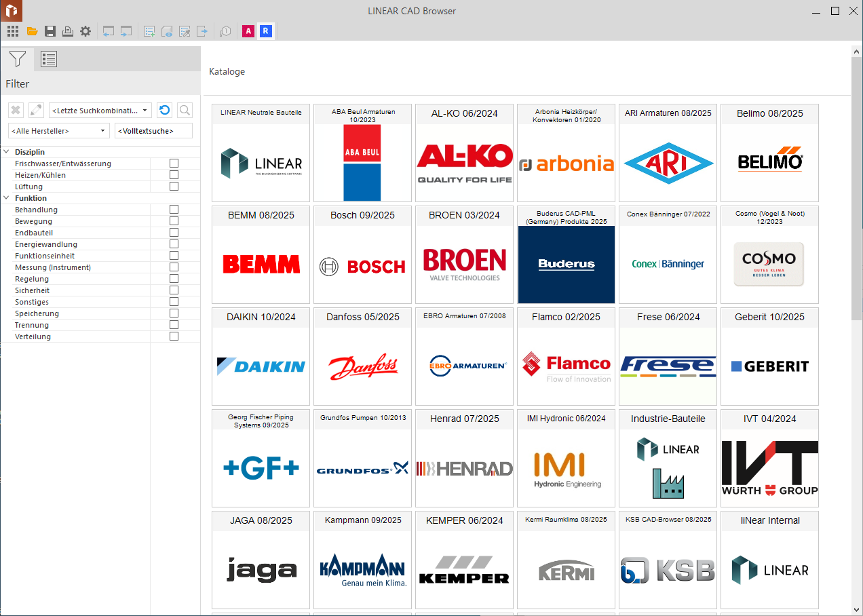Screen dimensions: 863x616
Task: Click the save disk toolbar icon
Action: coord(50,31)
